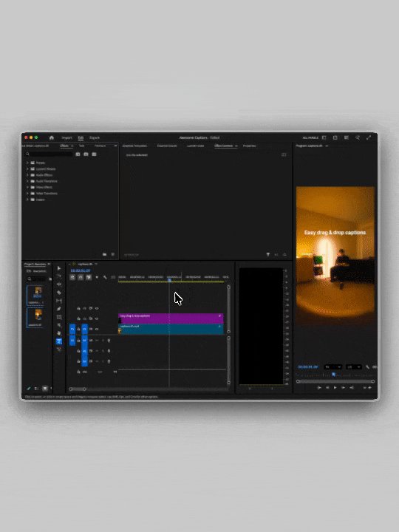This screenshot has height=532, width=399.
Task: Click the delete icon in Effects panel
Action: 113,254
